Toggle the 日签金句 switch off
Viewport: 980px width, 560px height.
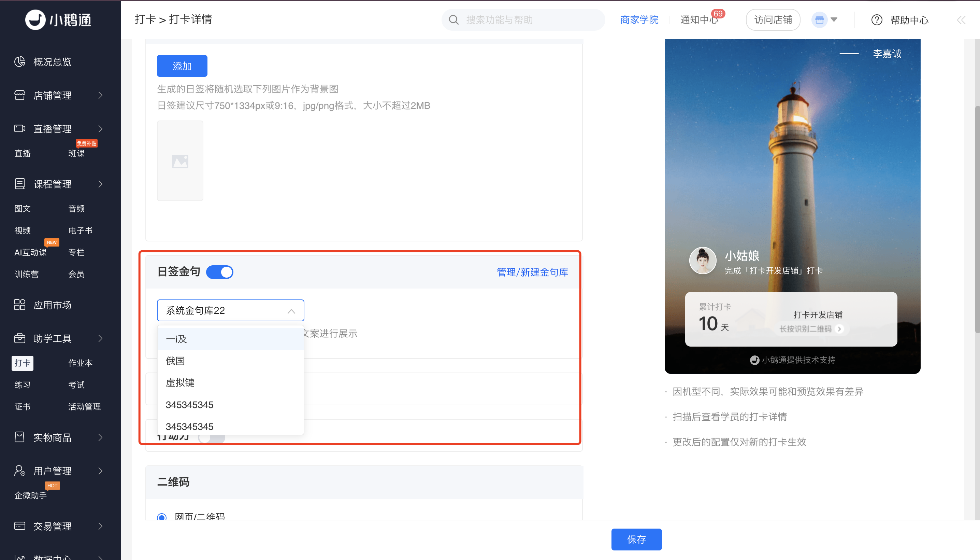(x=220, y=272)
